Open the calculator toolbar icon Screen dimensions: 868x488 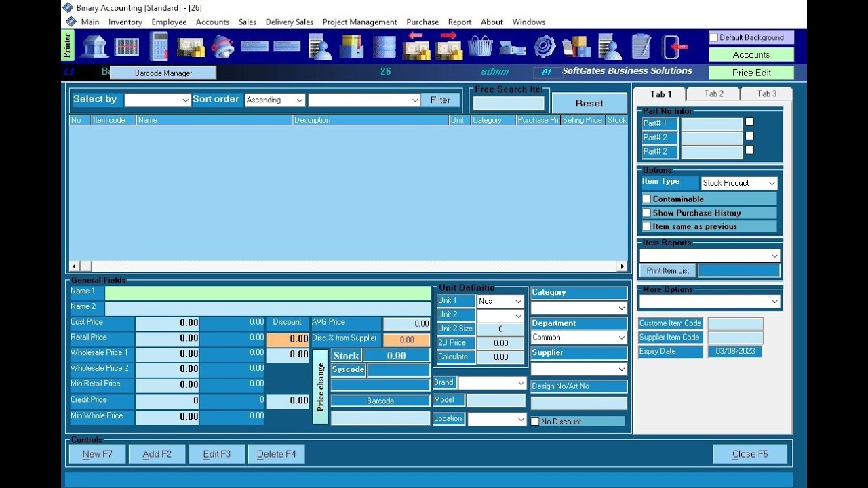(x=159, y=46)
